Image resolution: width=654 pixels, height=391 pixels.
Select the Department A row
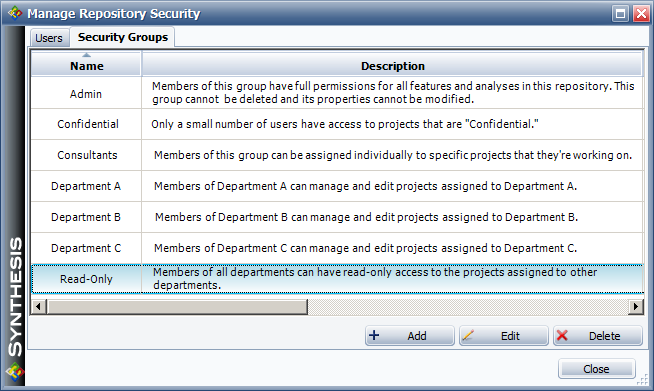pos(337,186)
